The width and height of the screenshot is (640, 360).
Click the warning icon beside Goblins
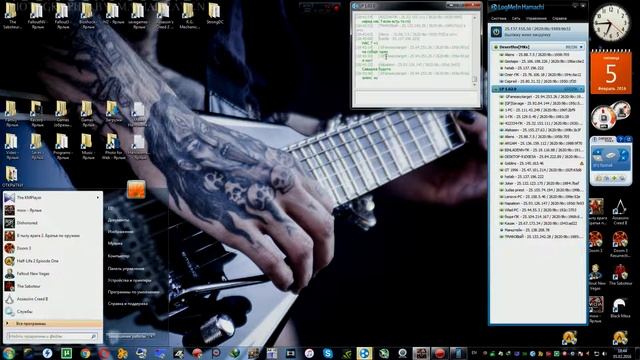582,163
